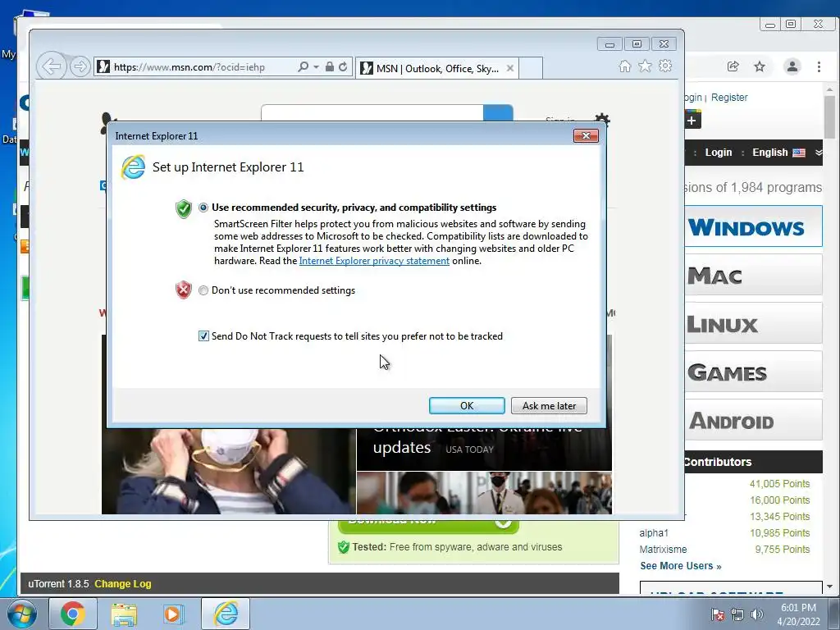
Task: Click Action Center flag tray icon
Action: (718, 614)
